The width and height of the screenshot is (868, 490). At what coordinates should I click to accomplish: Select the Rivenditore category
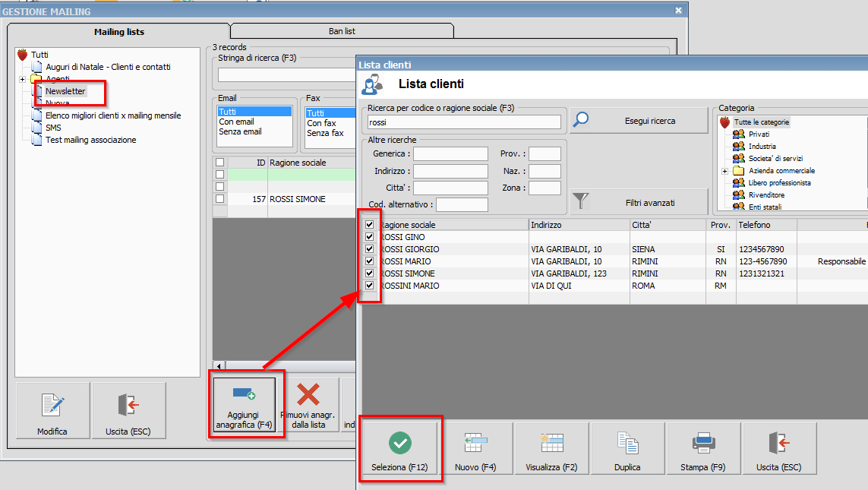pyautogui.click(x=767, y=195)
